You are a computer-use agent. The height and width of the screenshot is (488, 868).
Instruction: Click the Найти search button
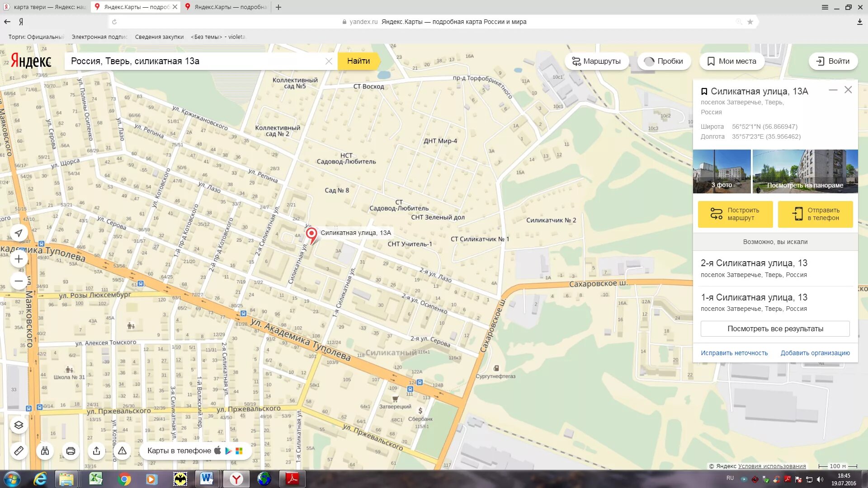359,61
